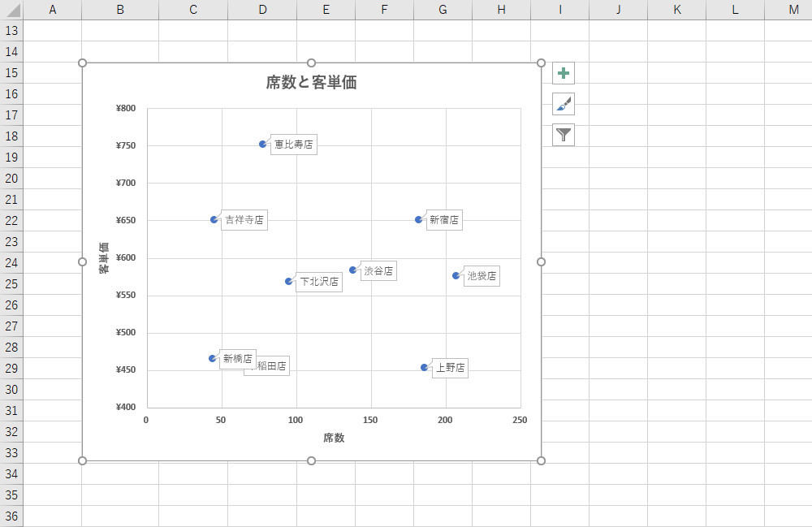Select column A header
Image resolution: width=812 pixels, height=527 pixels.
[52, 10]
